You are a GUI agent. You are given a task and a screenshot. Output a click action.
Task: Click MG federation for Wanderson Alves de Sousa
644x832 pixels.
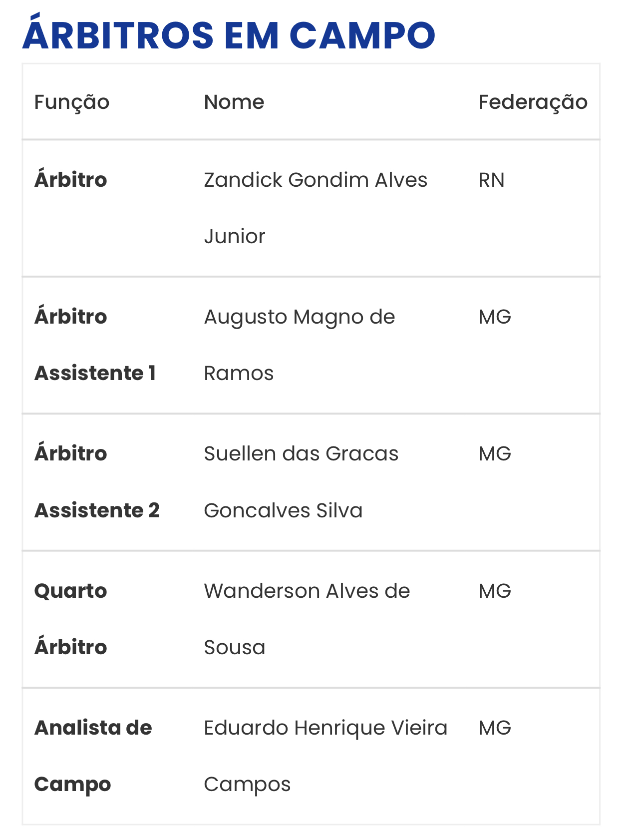pyautogui.click(x=495, y=591)
